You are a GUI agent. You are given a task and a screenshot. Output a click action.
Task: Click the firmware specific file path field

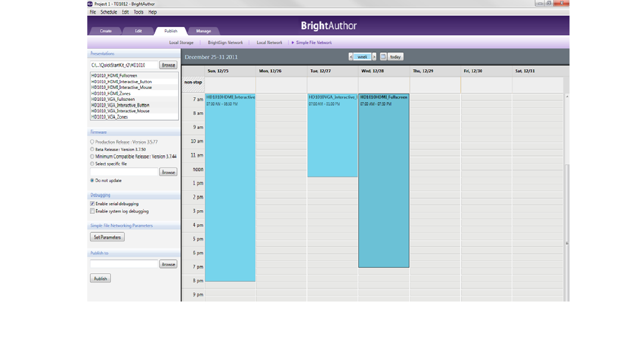click(124, 172)
